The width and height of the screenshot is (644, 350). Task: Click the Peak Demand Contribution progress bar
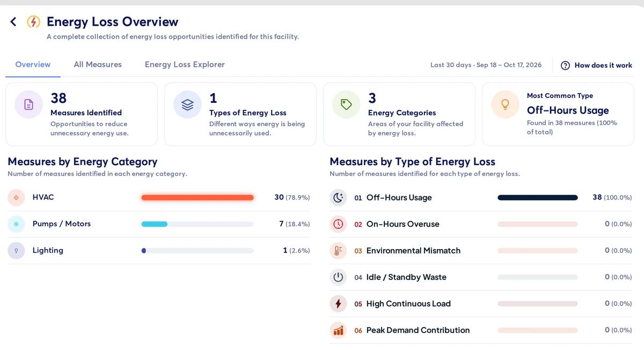coord(538,330)
